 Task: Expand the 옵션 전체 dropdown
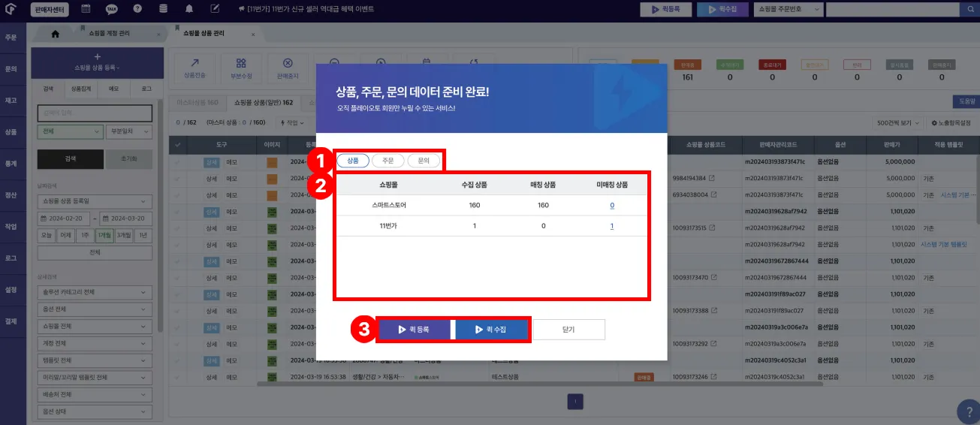pos(95,309)
